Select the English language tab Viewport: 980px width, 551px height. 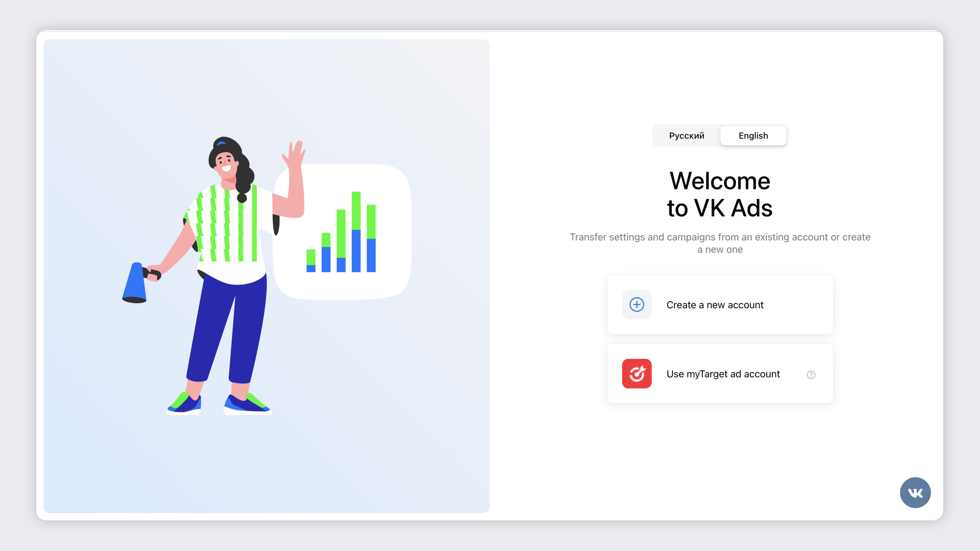(753, 136)
